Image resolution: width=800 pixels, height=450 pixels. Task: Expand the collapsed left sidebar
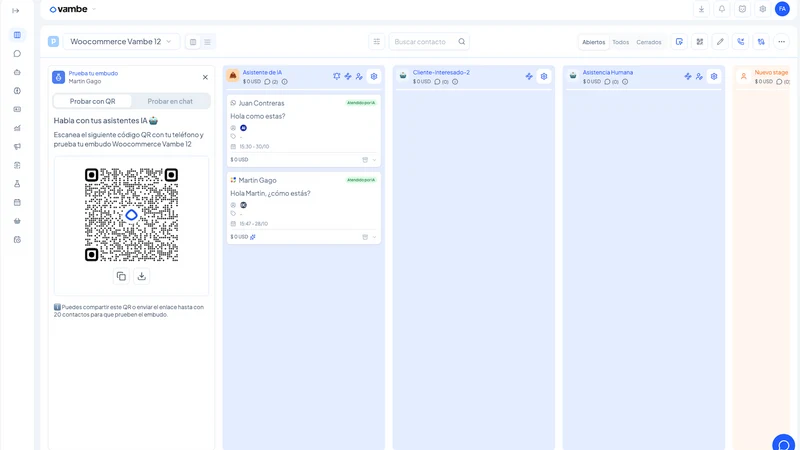click(16, 10)
